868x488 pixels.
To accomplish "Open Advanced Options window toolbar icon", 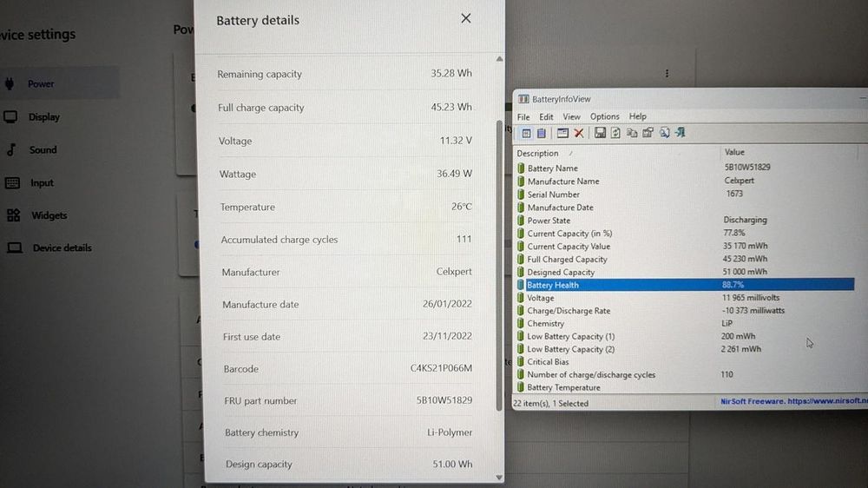I will (562, 133).
